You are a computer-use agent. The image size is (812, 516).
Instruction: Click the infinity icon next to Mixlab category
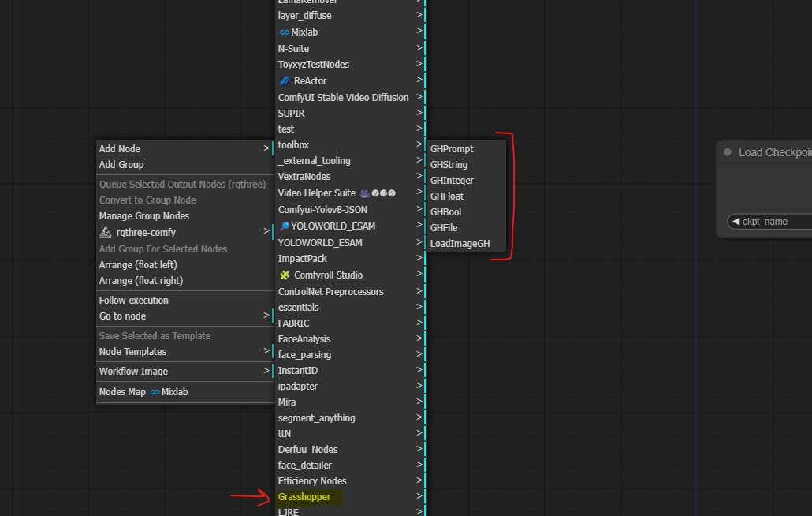(x=285, y=32)
